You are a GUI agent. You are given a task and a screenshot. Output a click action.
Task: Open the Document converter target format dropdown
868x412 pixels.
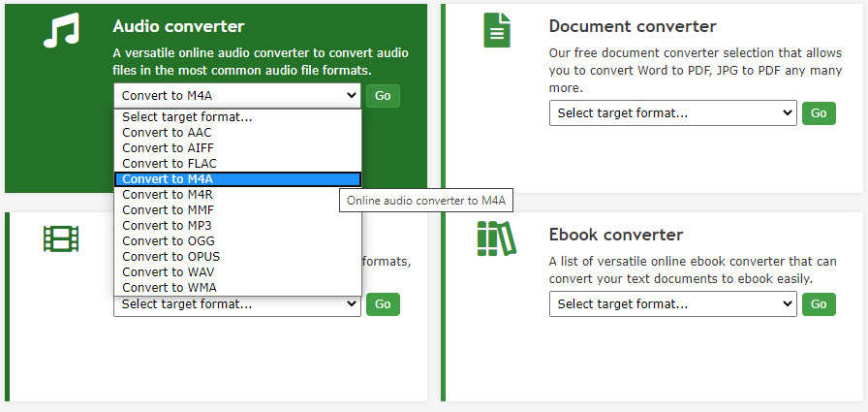point(673,113)
